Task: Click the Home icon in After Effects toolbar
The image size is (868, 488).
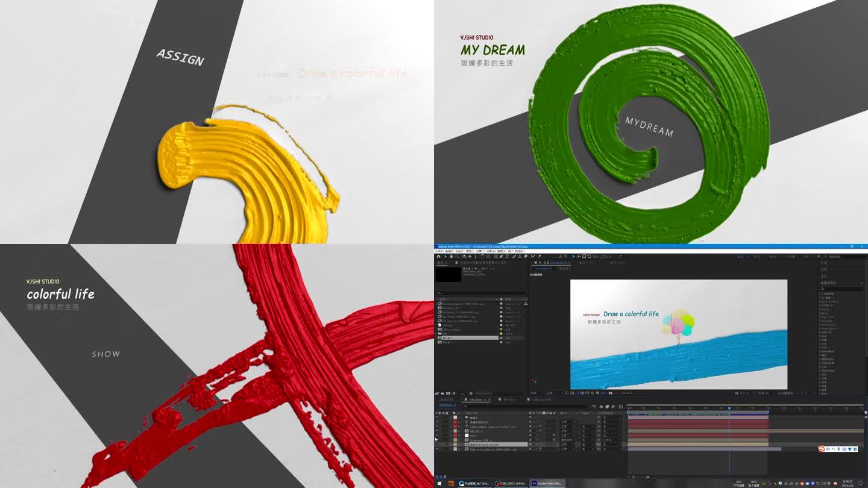Action: (438, 256)
